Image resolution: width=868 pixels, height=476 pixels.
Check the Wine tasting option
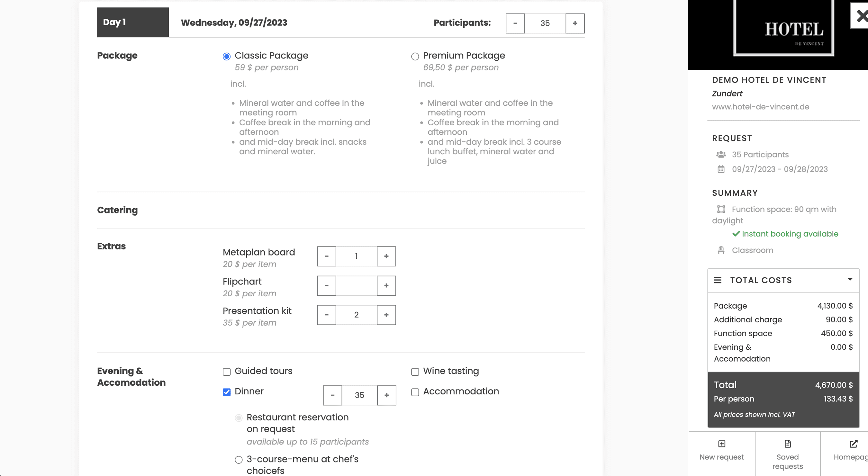415,372
